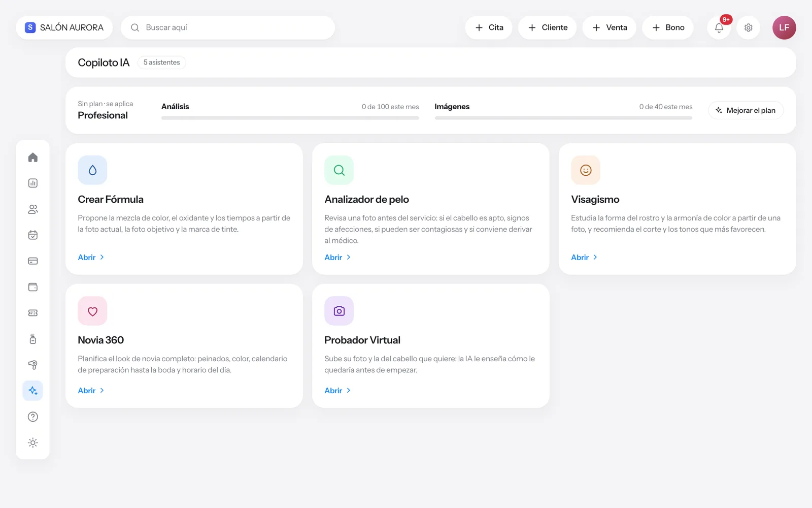Click the Visagismo smiley face icon
812x508 pixels.
586,170
